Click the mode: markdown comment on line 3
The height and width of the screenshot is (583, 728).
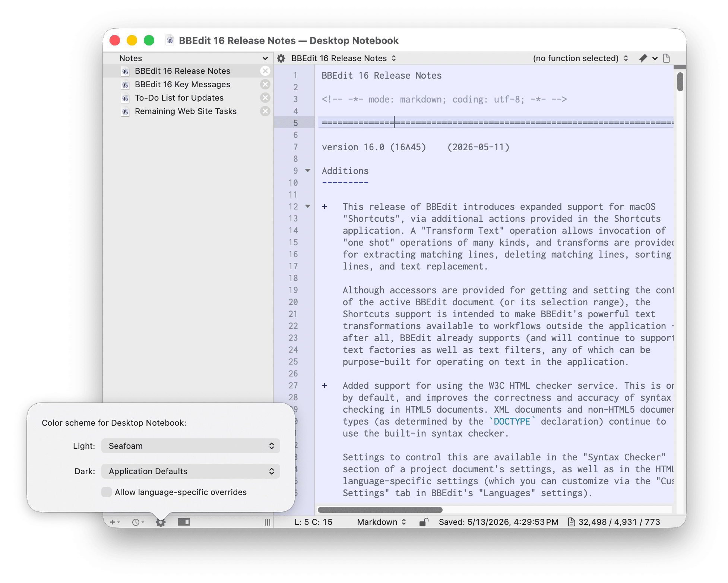[x=444, y=99]
